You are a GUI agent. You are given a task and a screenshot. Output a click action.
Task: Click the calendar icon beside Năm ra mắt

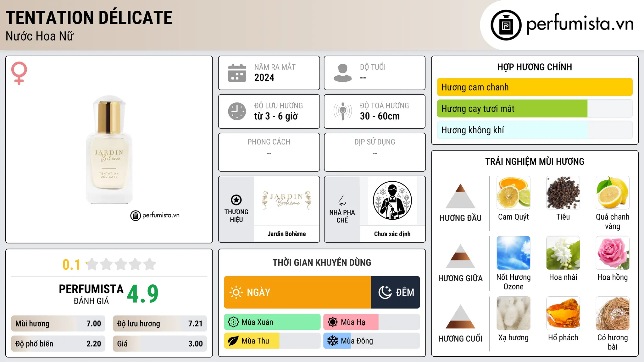(x=237, y=73)
